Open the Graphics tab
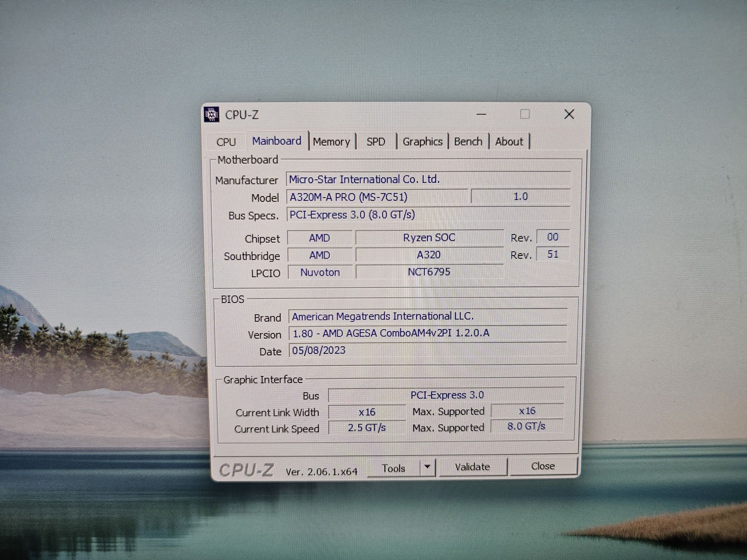 tap(422, 142)
